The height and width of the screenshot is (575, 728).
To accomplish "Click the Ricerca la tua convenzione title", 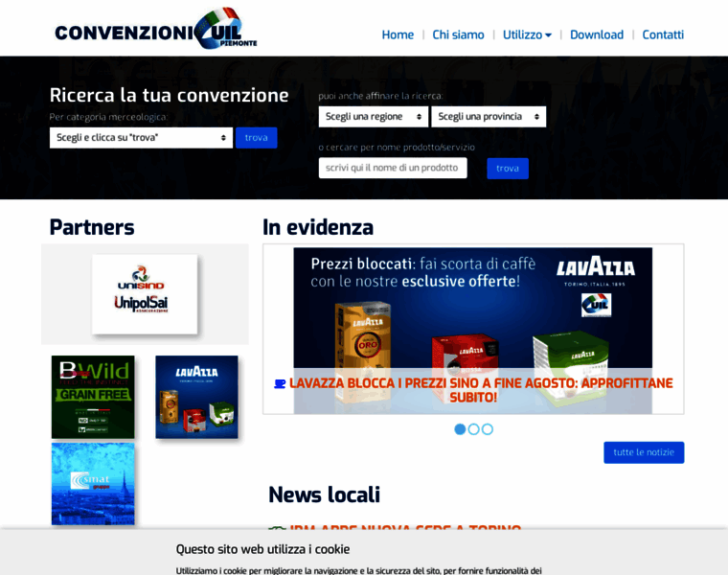I will point(169,95).
